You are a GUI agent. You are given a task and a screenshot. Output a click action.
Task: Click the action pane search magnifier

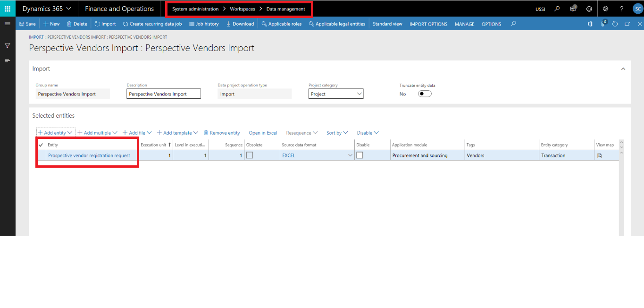513,24
